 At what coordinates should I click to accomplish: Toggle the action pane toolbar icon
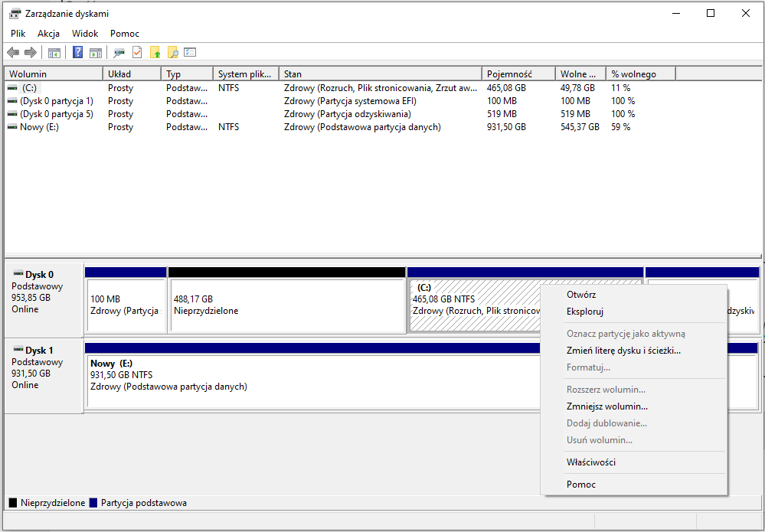pos(96,53)
